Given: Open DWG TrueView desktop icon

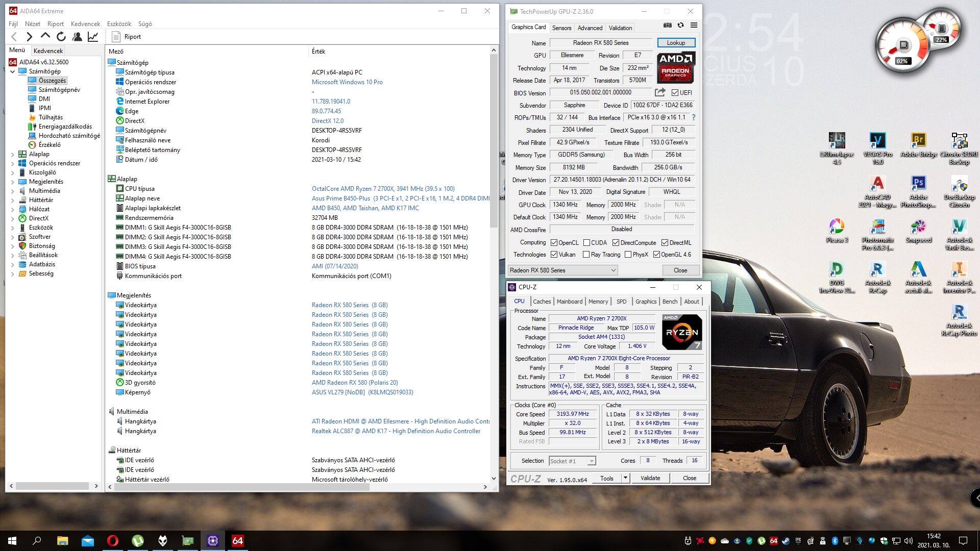Looking at the screenshot, I should tap(837, 277).
